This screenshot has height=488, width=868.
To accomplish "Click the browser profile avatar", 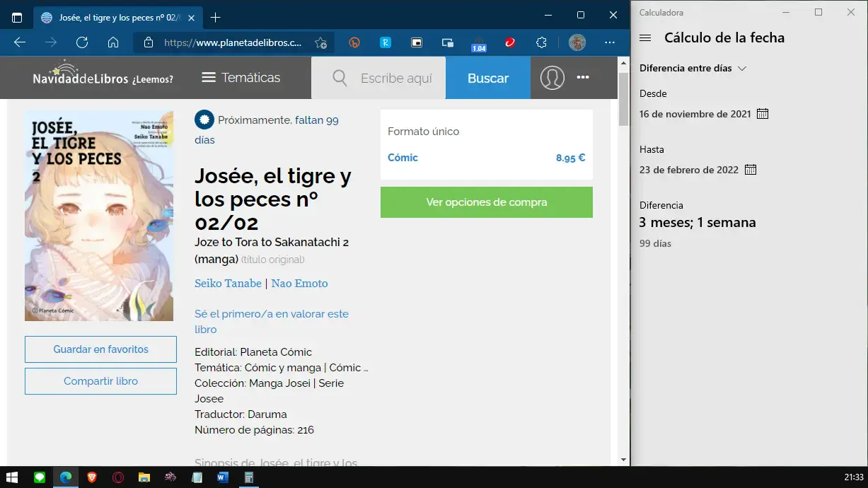I will point(577,42).
